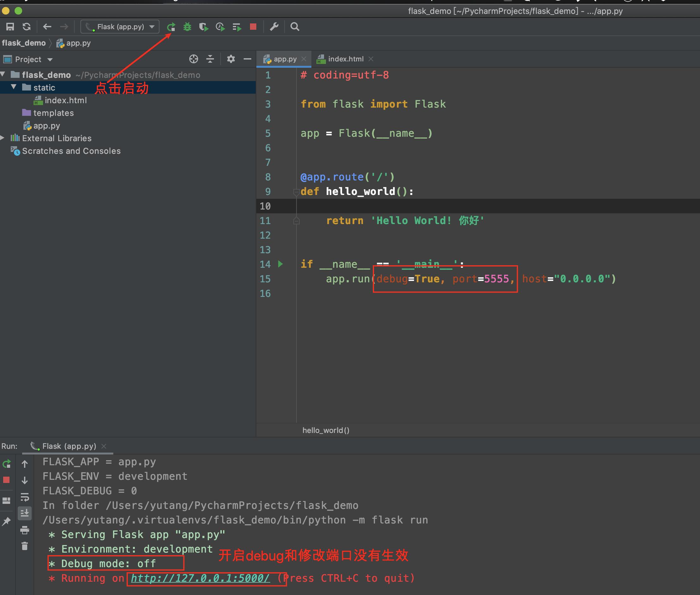Collapse all in Project panel

pos(210,59)
